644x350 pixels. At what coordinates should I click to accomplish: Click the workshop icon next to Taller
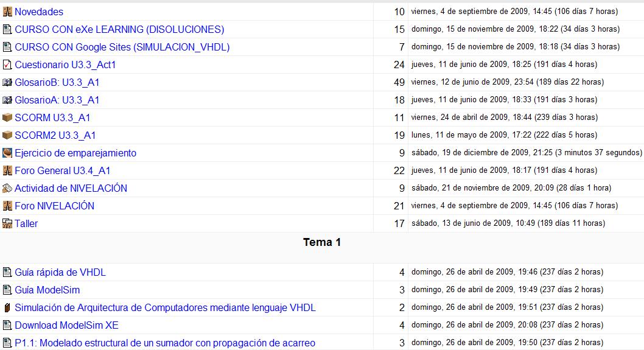(7, 223)
